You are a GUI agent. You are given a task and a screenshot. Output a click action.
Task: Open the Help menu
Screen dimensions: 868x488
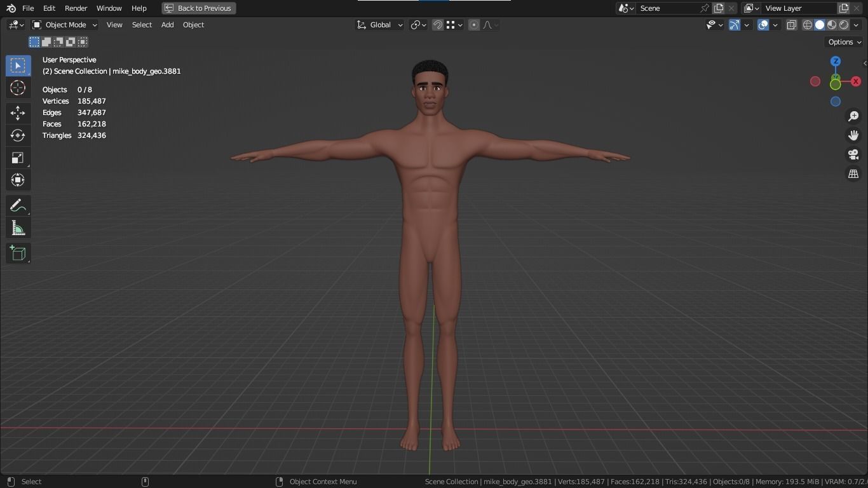(139, 8)
